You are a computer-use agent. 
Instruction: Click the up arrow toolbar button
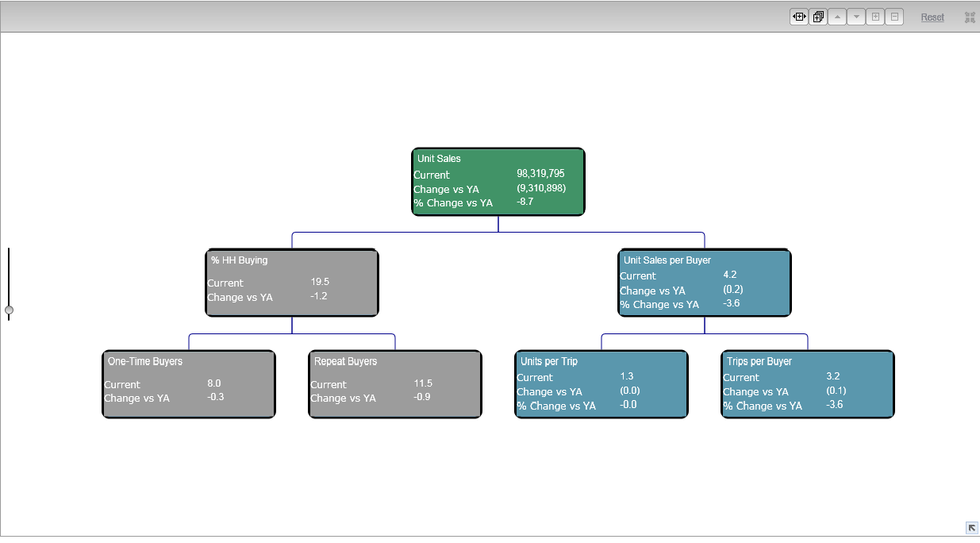point(837,17)
